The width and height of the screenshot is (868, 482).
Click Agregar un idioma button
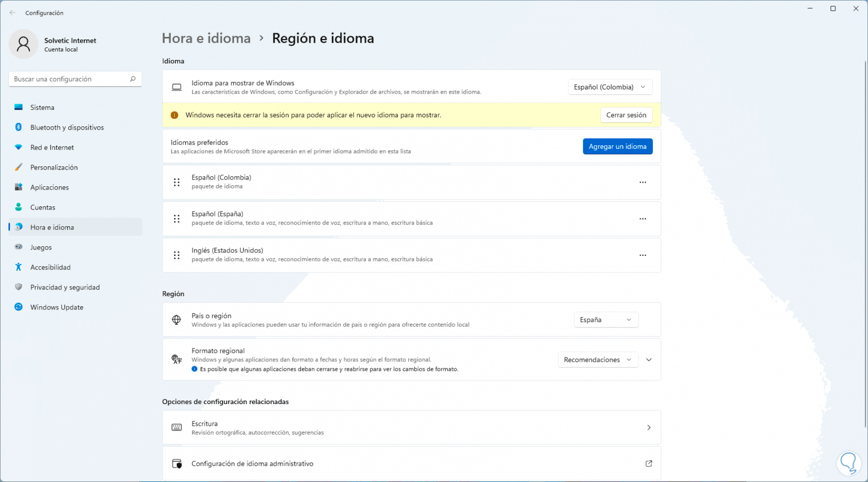[x=618, y=146]
